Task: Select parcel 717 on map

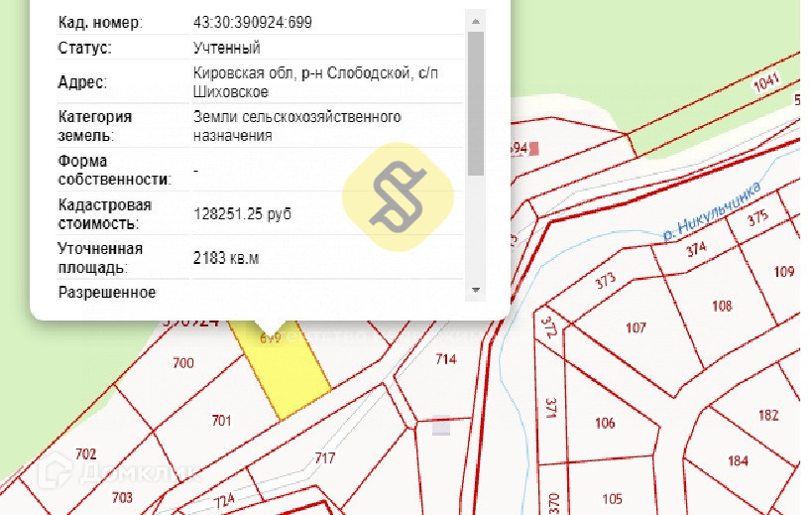Action: click(324, 458)
